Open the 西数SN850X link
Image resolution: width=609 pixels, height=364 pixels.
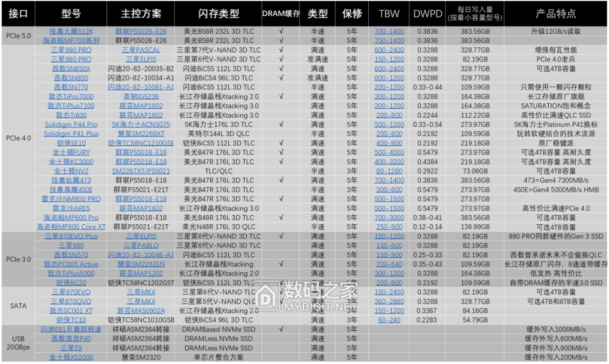71,69
